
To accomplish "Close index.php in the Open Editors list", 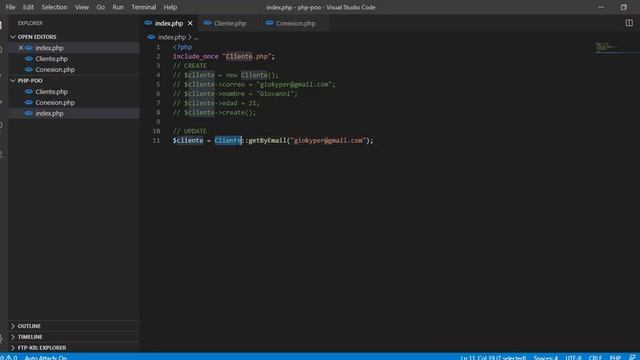I will click(21, 48).
